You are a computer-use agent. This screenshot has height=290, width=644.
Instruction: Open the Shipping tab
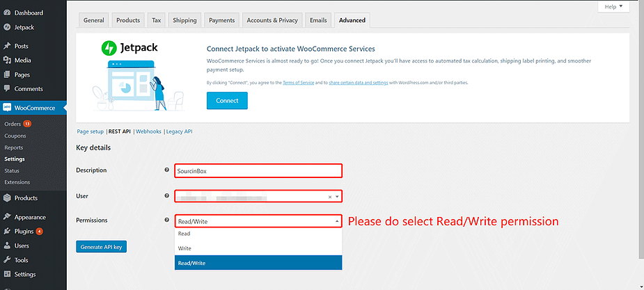coord(184,20)
